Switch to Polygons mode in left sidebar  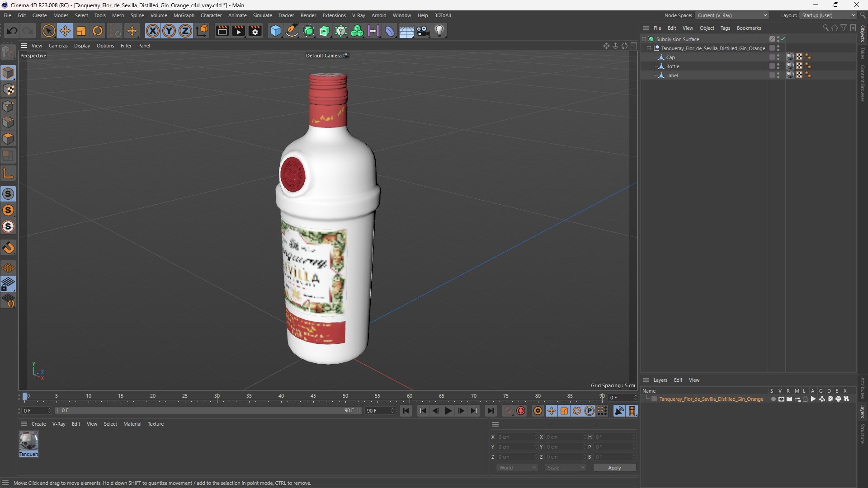[x=8, y=139]
